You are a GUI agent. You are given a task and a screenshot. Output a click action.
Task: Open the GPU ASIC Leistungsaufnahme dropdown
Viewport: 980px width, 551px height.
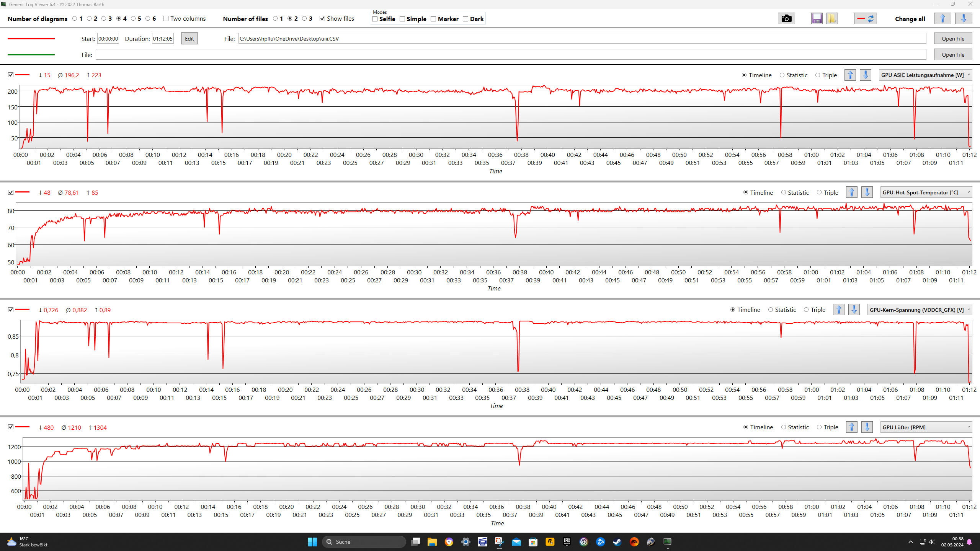[x=925, y=75]
